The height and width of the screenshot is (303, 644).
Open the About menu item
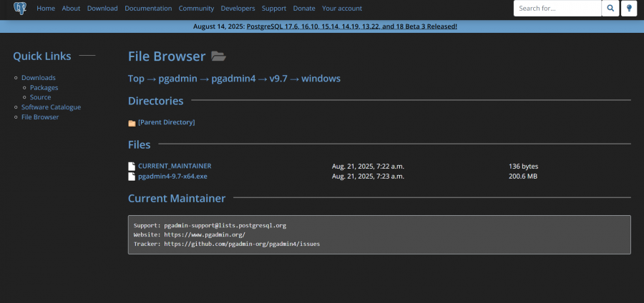click(x=71, y=8)
